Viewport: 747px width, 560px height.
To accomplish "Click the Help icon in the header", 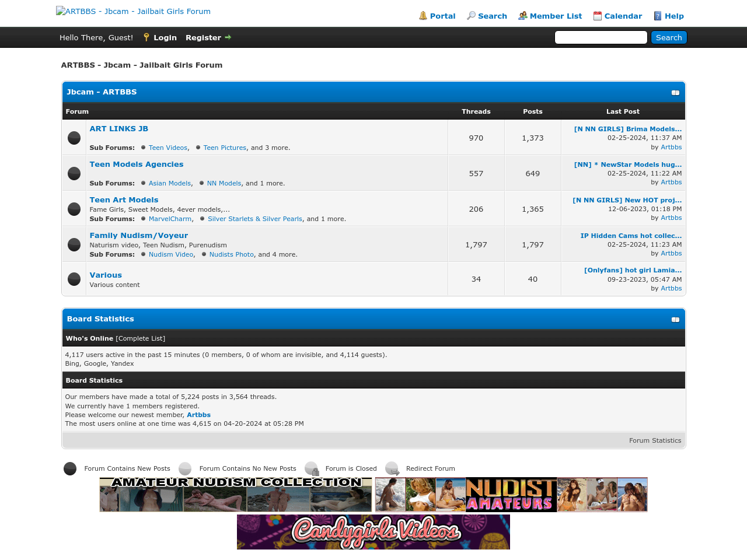I will point(657,15).
